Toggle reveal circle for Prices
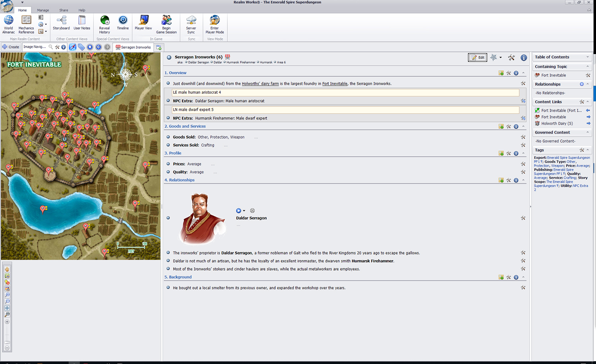This screenshot has height=364, width=596. [x=168, y=164]
